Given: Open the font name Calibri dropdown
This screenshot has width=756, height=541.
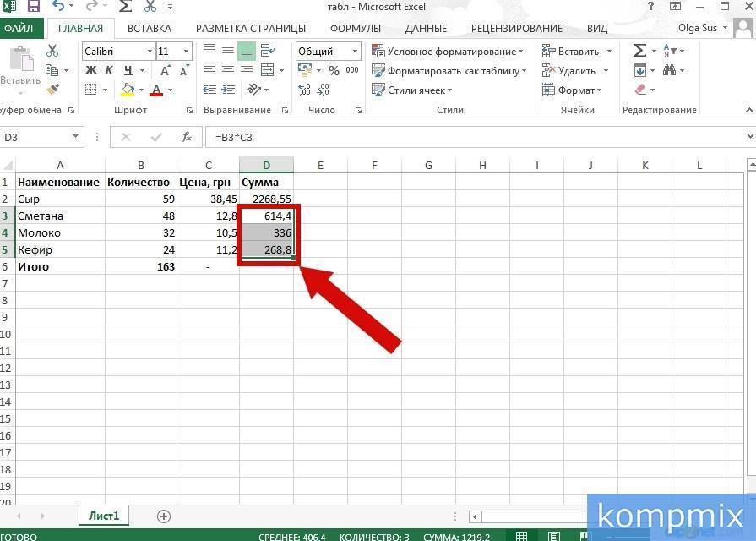Looking at the screenshot, I should (150, 51).
